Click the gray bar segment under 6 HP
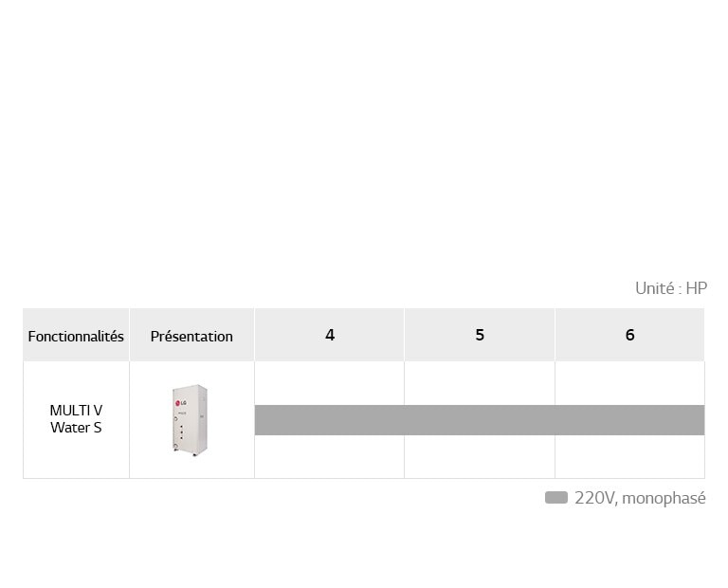Screen dimensions: 728x588 [629, 420]
